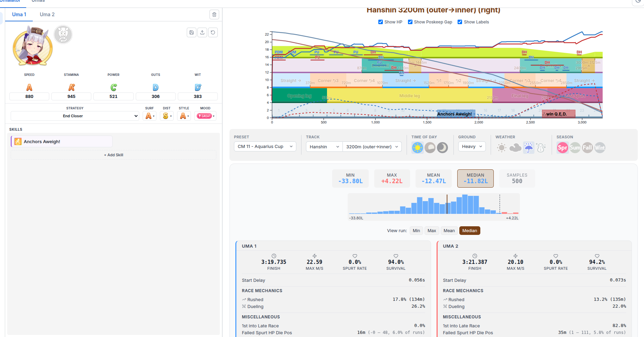
Task: Open the Ground dropdown showing Heavy
Action: point(472,147)
